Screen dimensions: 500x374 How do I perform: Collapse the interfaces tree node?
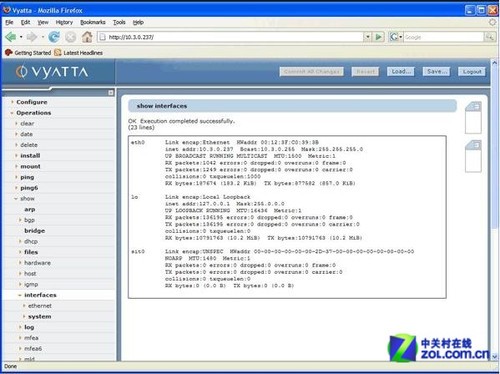point(20,295)
